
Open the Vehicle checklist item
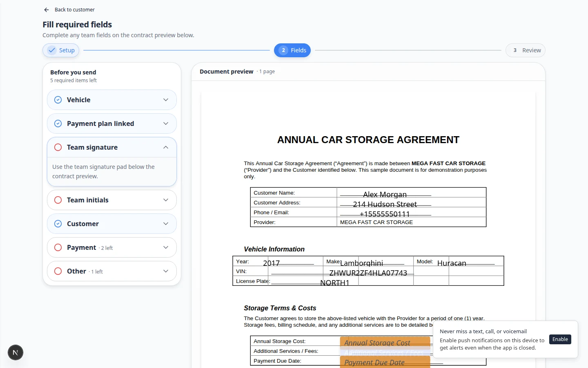[112, 100]
